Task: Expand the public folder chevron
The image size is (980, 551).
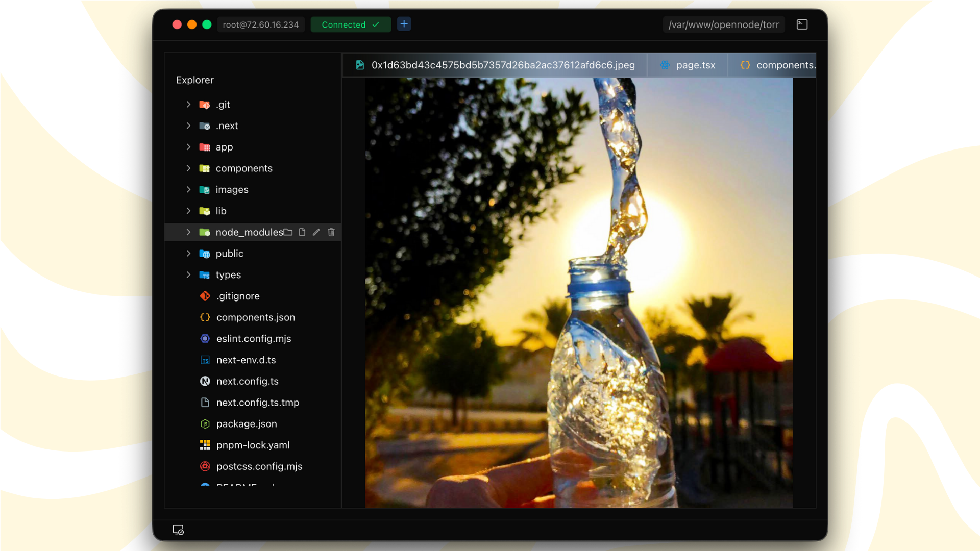Action: pos(188,254)
